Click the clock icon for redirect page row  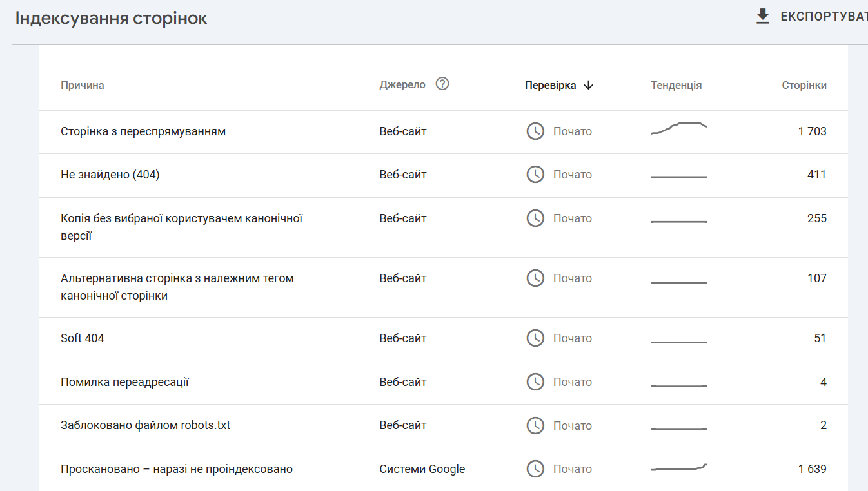coord(535,131)
